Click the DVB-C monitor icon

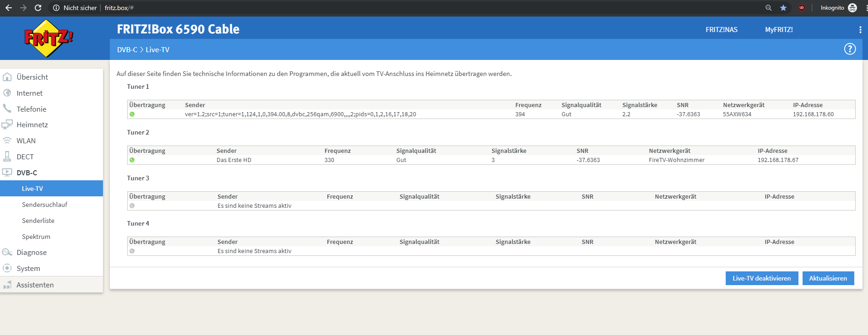7,173
